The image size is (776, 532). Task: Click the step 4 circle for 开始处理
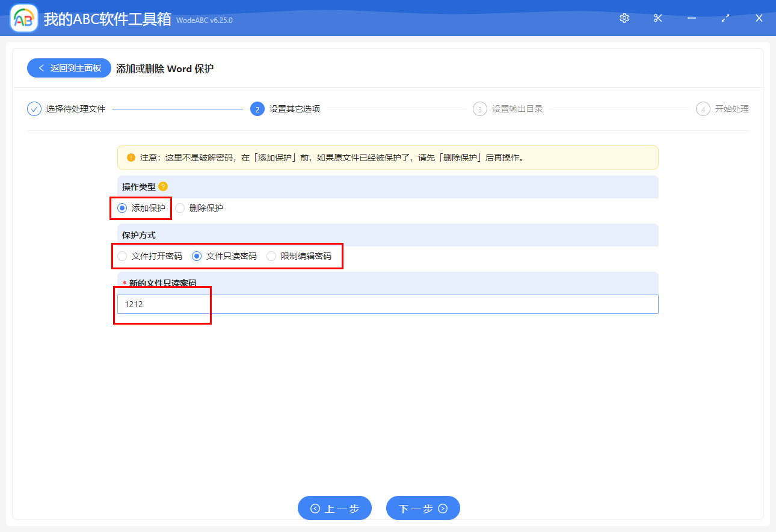(x=703, y=109)
